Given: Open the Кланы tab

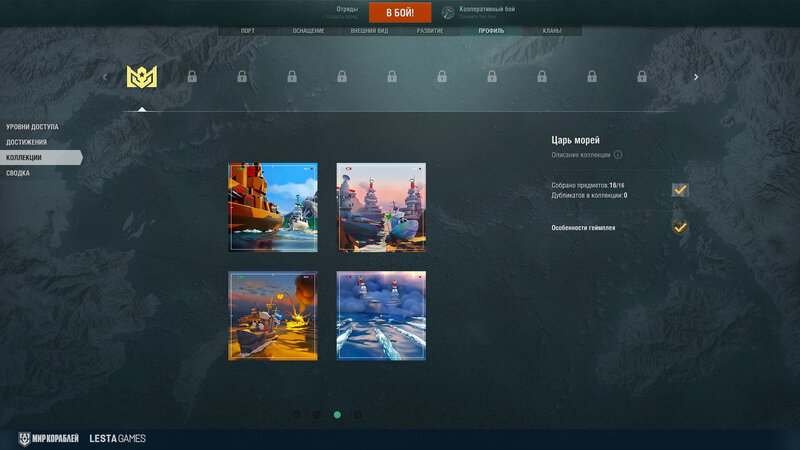Looking at the screenshot, I should pyautogui.click(x=552, y=31).
